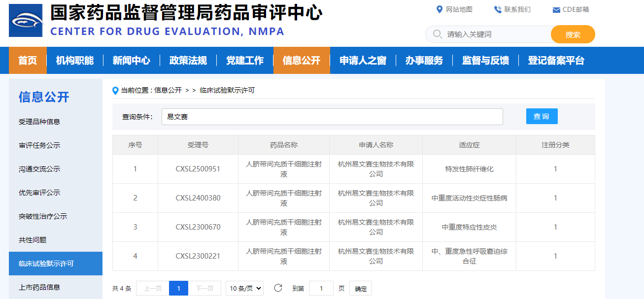This screenshot has width=644, height=299.
Task: Click the site map location pin icon
Action: pyautogui.click(x=440, y=9)
